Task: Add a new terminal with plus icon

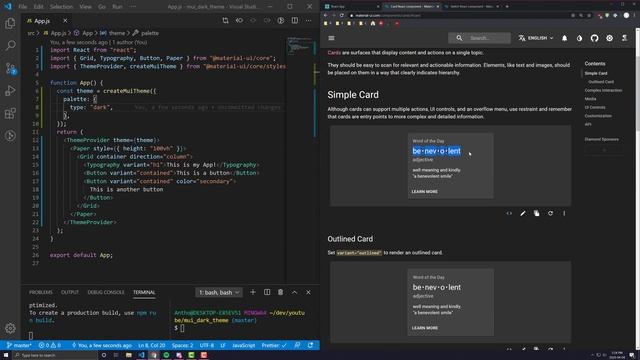Action: point(253,292)
